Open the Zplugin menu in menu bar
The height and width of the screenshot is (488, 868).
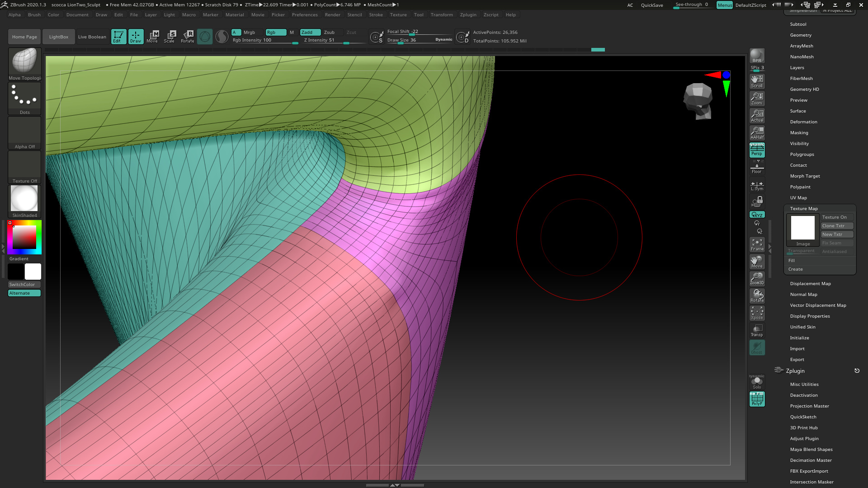tap(468, 14)
